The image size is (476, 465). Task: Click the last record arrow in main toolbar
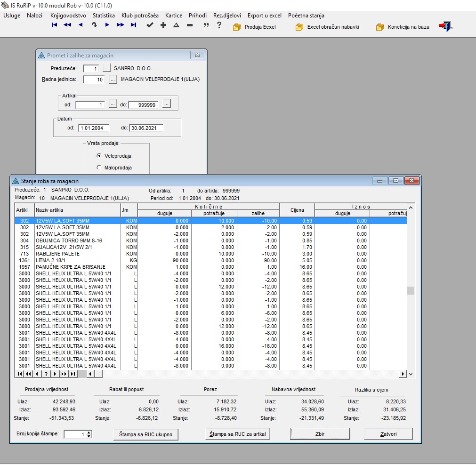click(134, 25)
